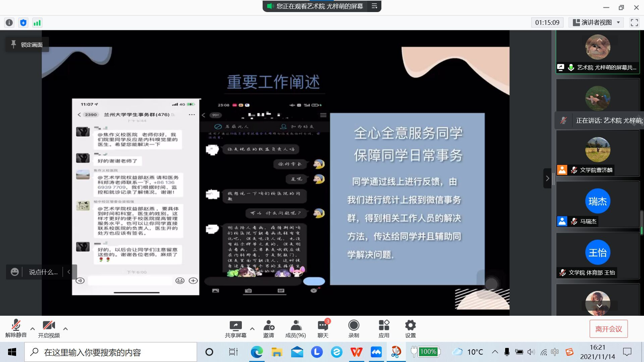
Task: Open the screen-share options menu icon
Action: pyautogui.click(x=374, y=6)
